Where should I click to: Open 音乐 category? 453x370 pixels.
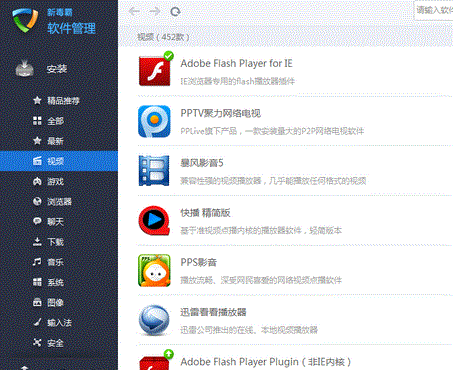coord(59,262)
